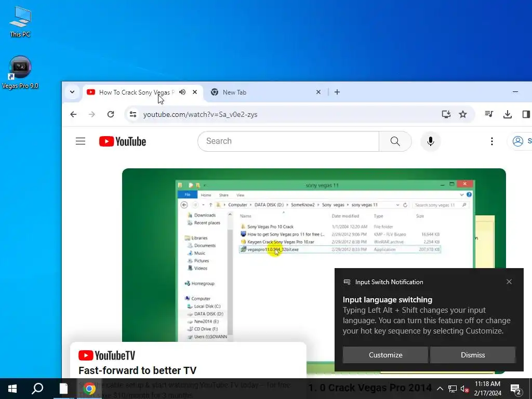Open YouTube hamburger guide menu

coord(81,141)
